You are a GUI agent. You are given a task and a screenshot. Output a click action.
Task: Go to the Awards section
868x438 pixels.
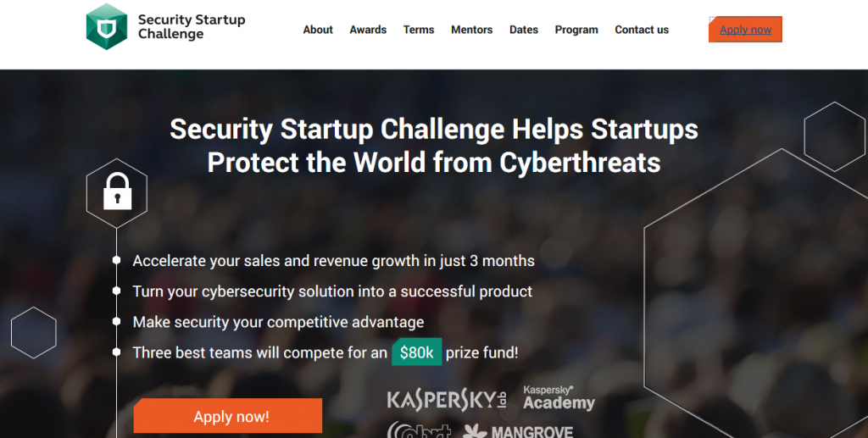368,30
